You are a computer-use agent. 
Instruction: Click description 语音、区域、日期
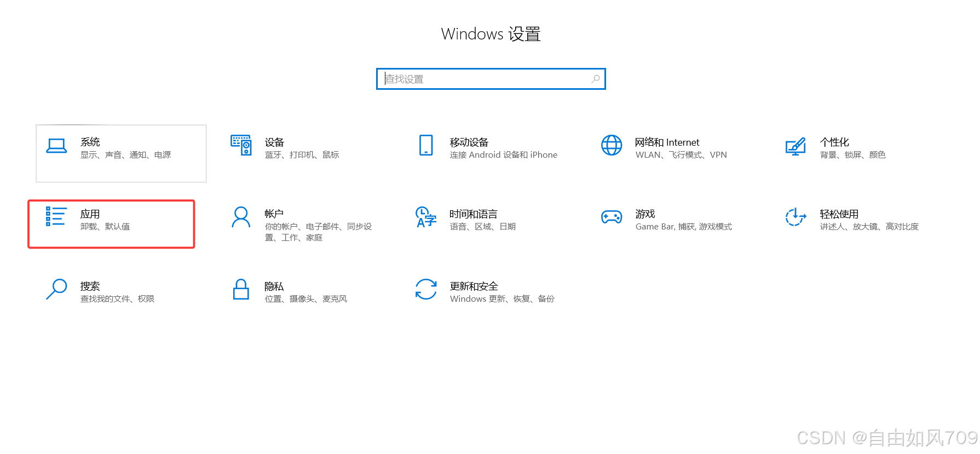click(483, 227)
